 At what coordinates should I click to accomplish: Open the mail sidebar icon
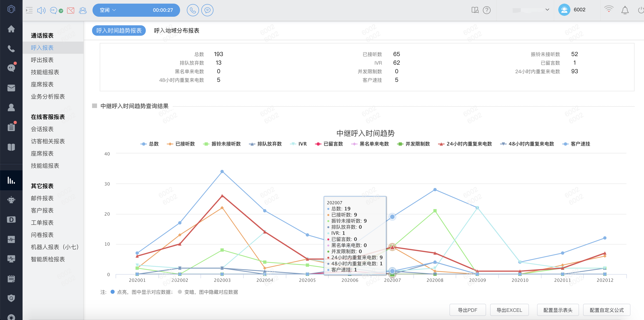(x=11, y=88)
